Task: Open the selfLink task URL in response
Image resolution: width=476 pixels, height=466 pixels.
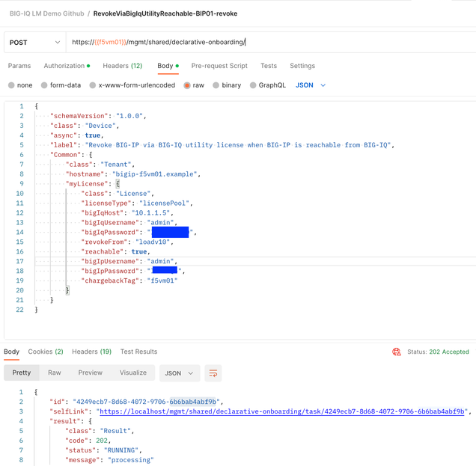Action: click(281, 411)
